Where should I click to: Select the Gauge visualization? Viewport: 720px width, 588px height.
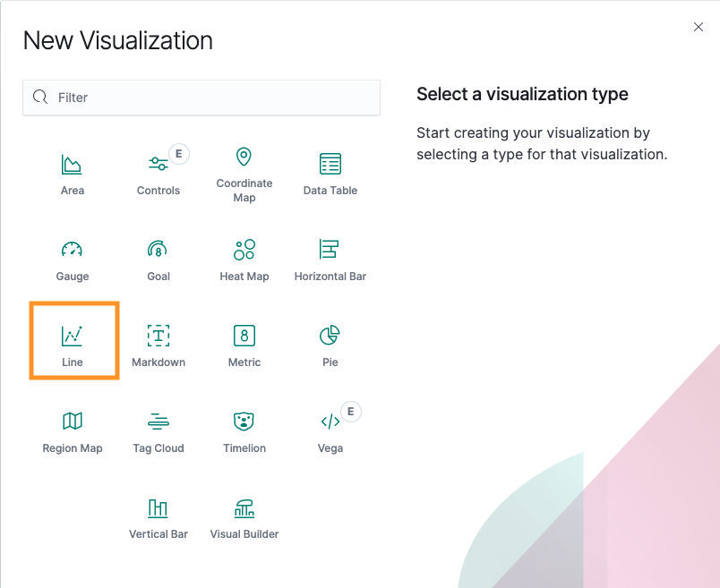point(73,260)
